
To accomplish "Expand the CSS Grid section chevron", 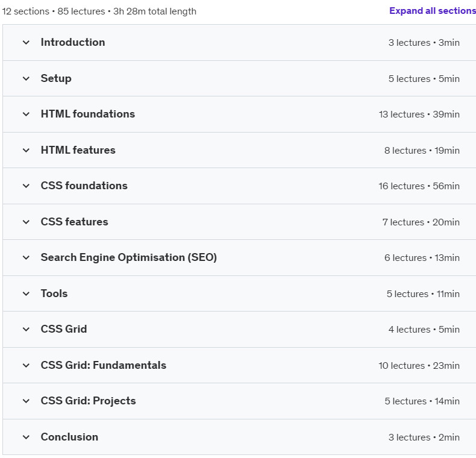I will (26, 329).
